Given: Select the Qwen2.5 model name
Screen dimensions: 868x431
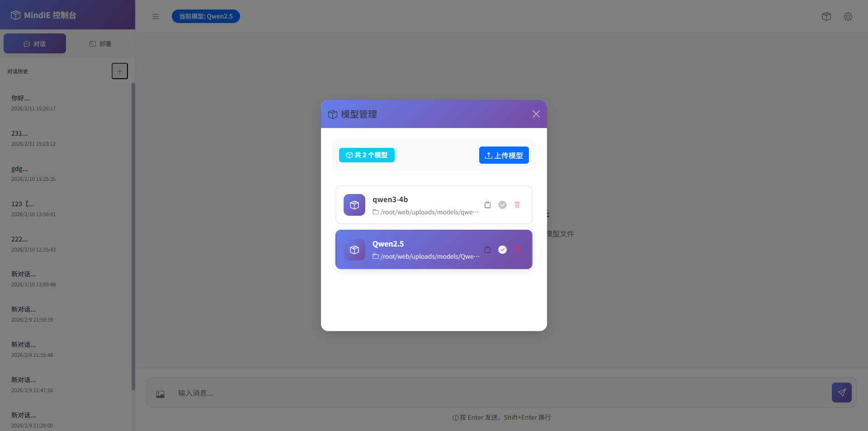Looking at the screenshot, I should point(388,244).
